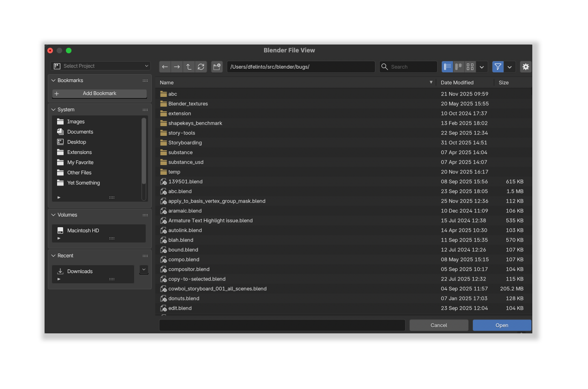Open filter settings dropdown arrow

tap(510, 67)
